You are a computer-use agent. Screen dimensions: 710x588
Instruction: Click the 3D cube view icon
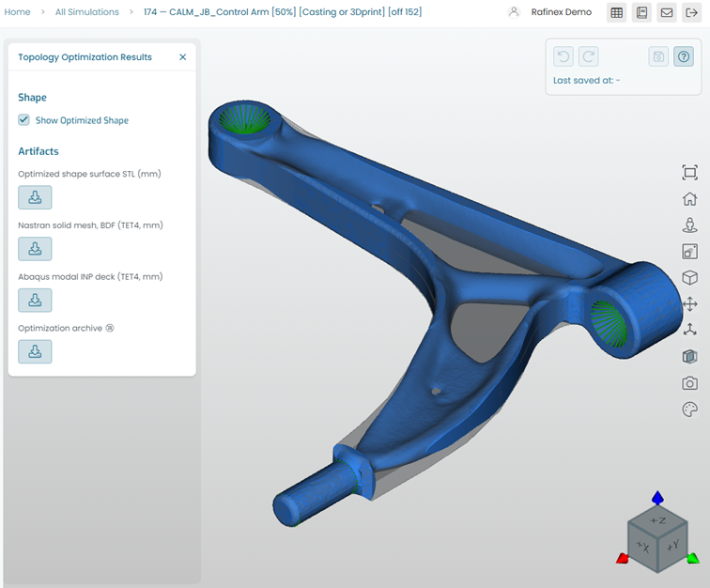coord(689,278)
